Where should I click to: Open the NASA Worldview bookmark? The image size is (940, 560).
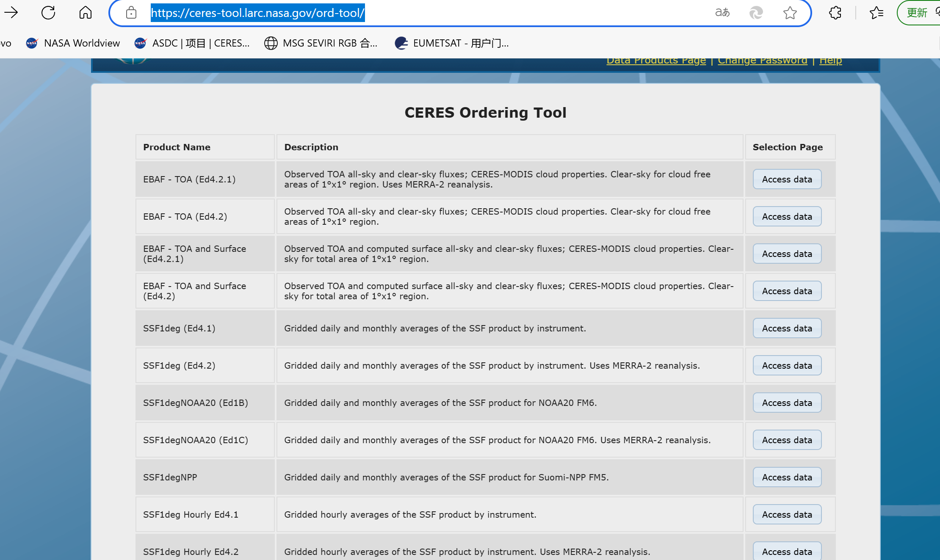pyautogui.click(x=72, y=43)
